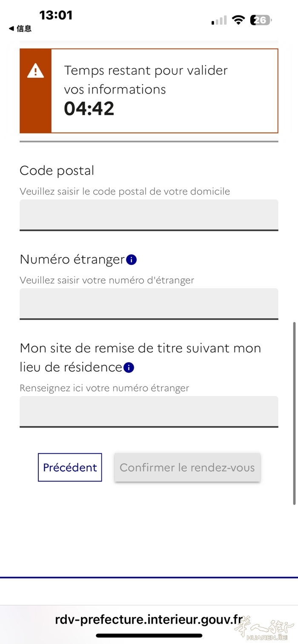Focus the Code postal input field

pos(149,215)
